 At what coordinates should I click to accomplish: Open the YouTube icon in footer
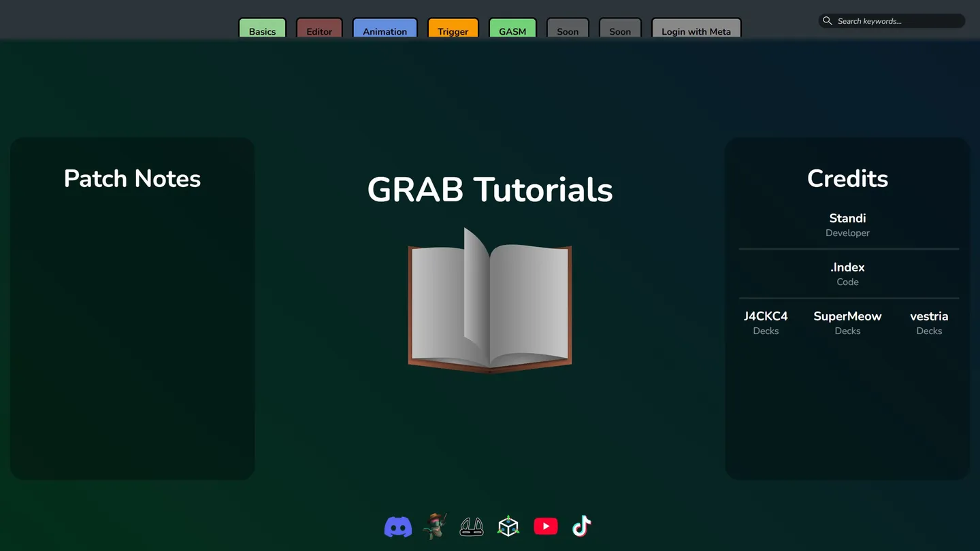tap(545, 526)
